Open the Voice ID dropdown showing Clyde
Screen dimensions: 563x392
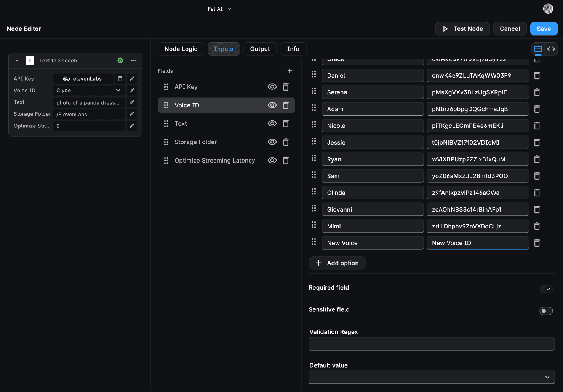pyautogui.click(x=88, y=91)
